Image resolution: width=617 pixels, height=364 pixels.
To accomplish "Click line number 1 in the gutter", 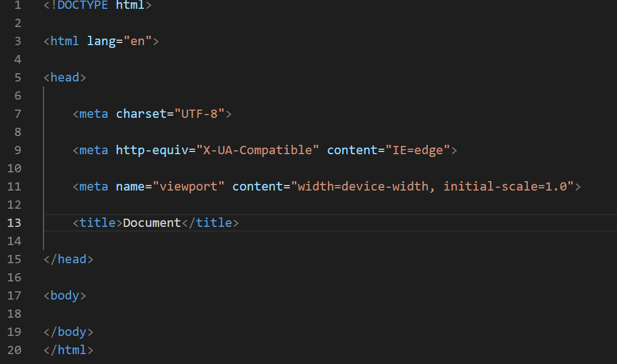I will [x=18, y=5].
